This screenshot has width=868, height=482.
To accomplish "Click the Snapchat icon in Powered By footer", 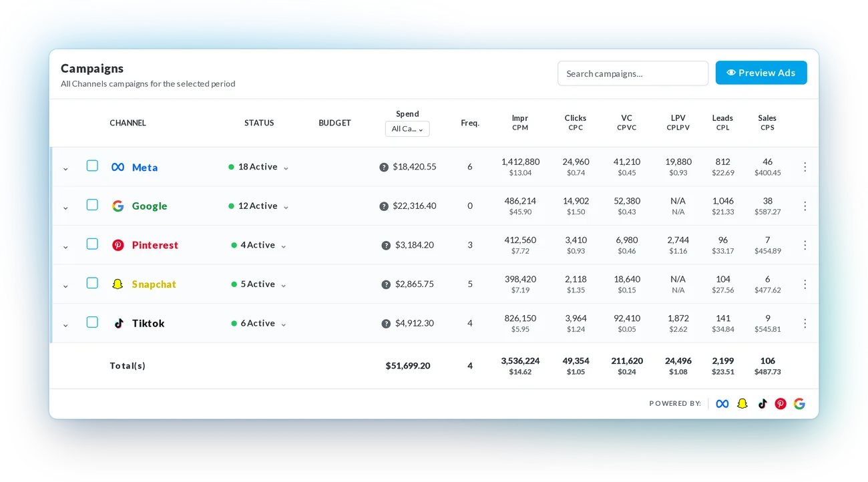I will coord(742,404).
